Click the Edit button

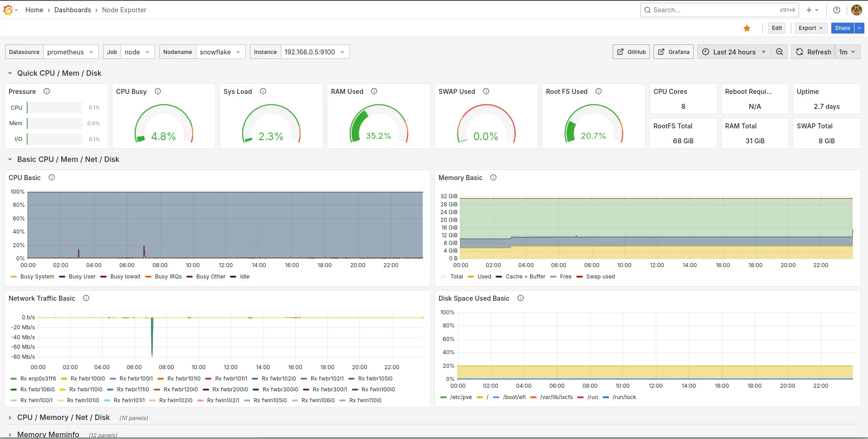[776, 28]
